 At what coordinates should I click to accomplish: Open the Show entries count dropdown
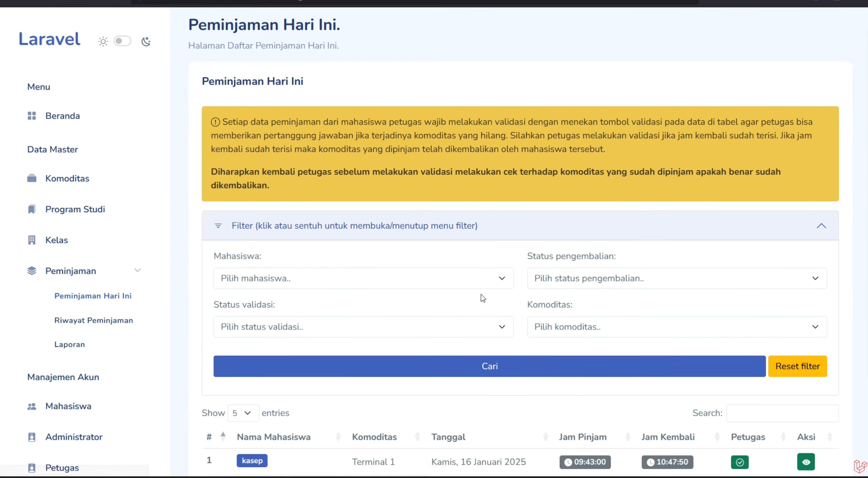click(243, 413)
